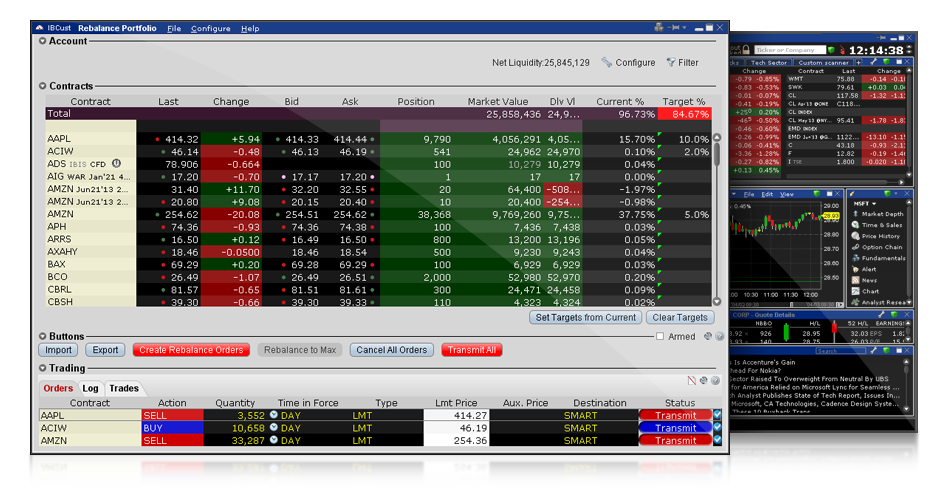Edit the AAPL Target % cell 10.0%
948x500 pixels.
[x=687, y=139]
